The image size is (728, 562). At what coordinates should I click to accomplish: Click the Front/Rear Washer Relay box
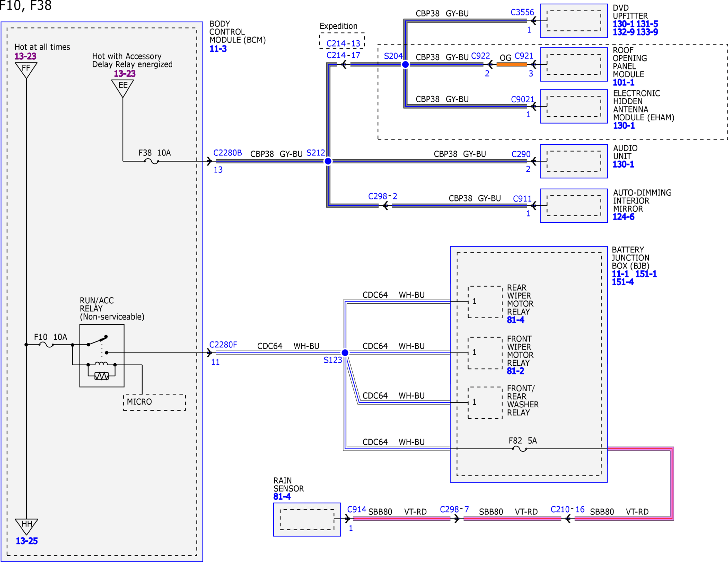tap(485, 403)
